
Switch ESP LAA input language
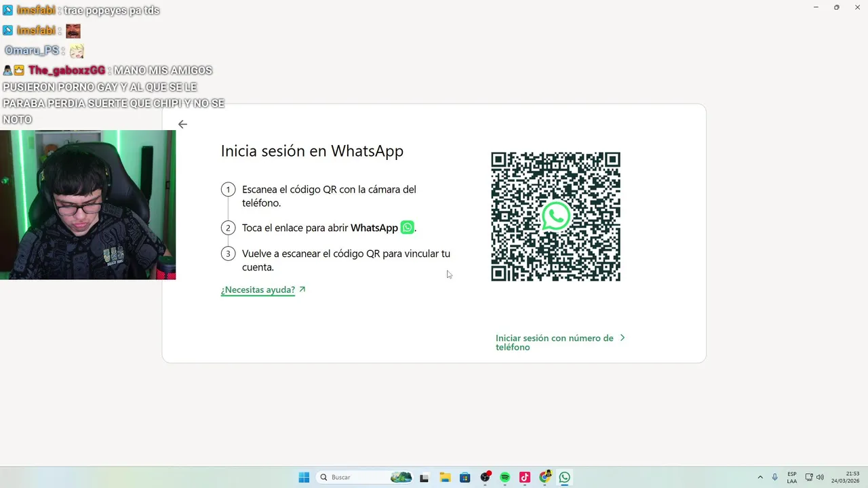pyautogui.click(x=792, y=477)
